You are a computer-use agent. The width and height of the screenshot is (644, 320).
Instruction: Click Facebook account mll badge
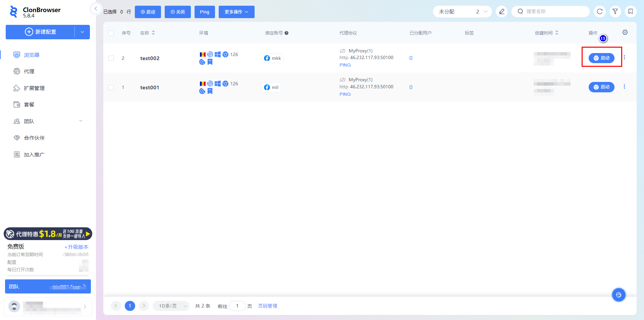coord(271,87)
